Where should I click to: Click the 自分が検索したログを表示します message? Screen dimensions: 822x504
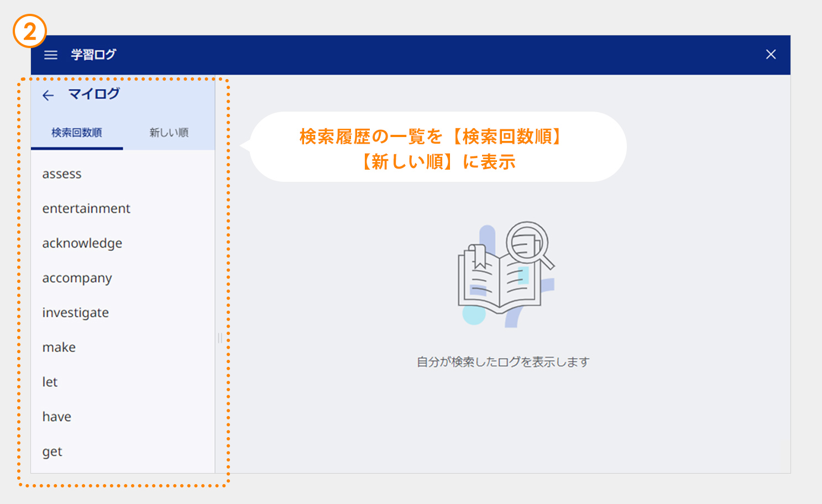[x=503, y=362]
